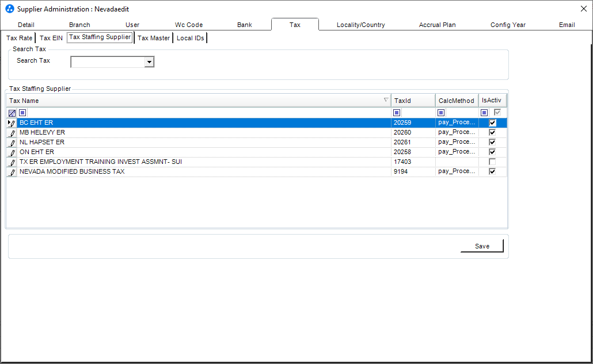
Task: Click the edit pencil icon for BC EHT ER
Action: pos(12,123)
